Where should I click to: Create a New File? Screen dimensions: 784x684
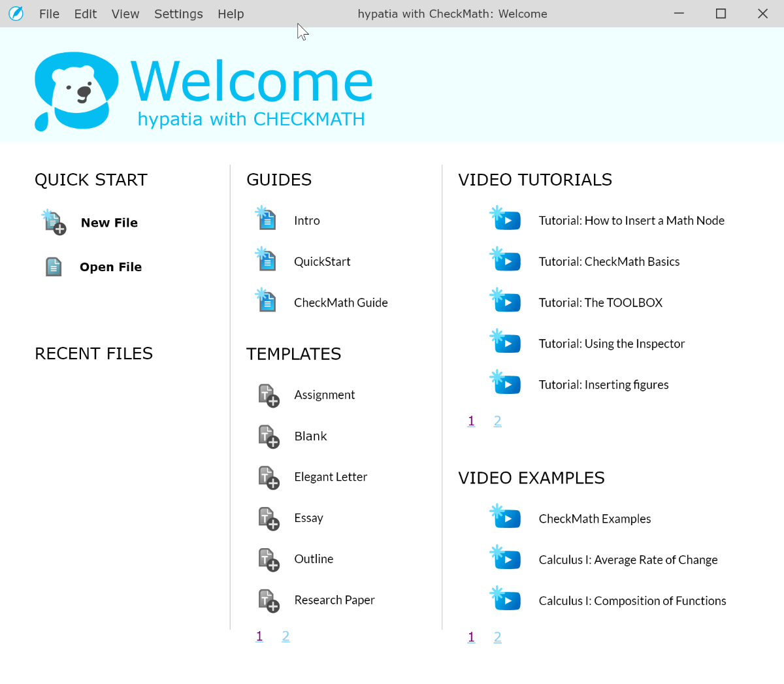tap(109, 223)
